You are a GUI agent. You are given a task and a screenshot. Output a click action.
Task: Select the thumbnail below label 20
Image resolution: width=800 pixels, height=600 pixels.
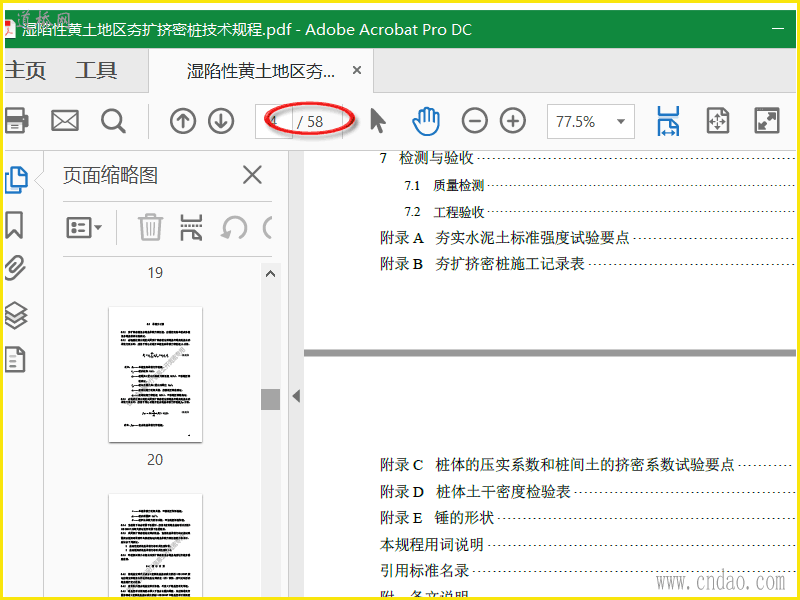pyautogui.click(x=156, y=545)
